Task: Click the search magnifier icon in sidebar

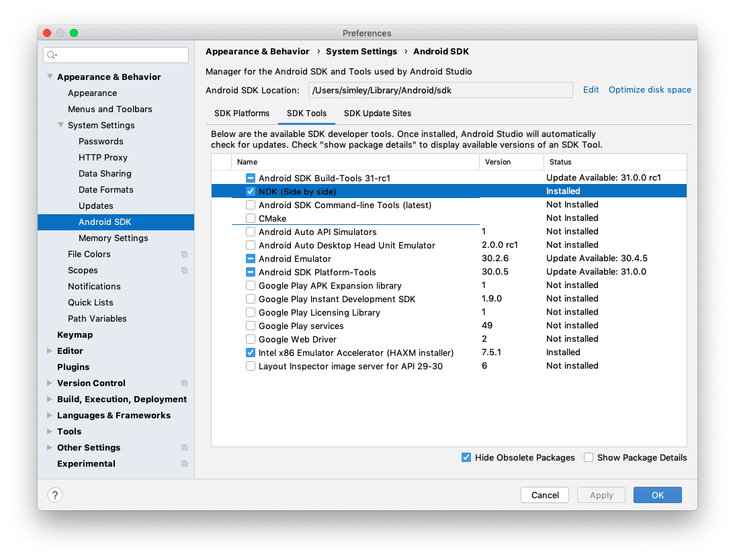Action: point(52,55)
